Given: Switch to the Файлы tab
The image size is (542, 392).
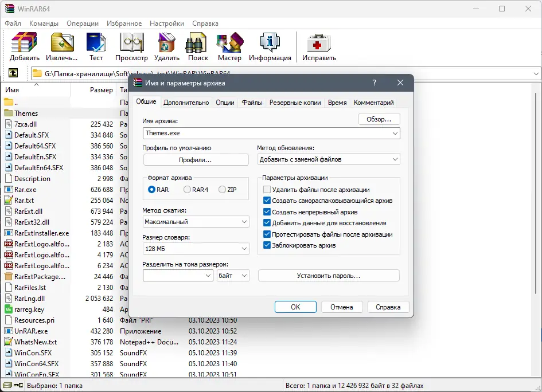Looking at the screenshot, I should click(252, 103).
